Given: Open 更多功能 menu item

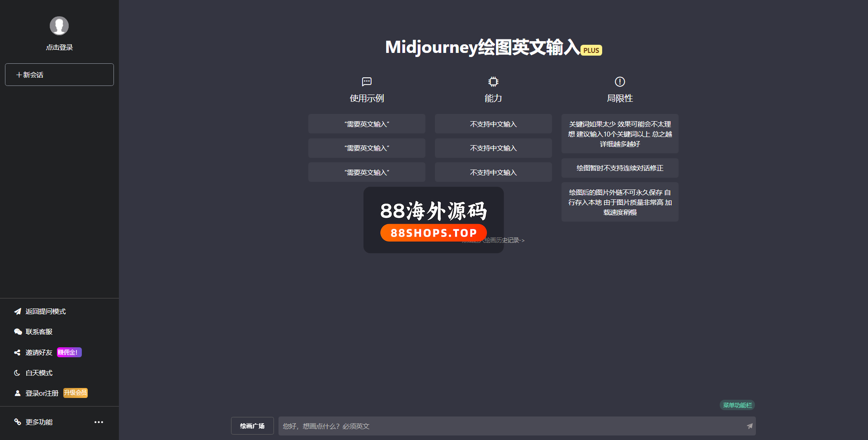Looking at the screenshot, I should pos(39,422).
